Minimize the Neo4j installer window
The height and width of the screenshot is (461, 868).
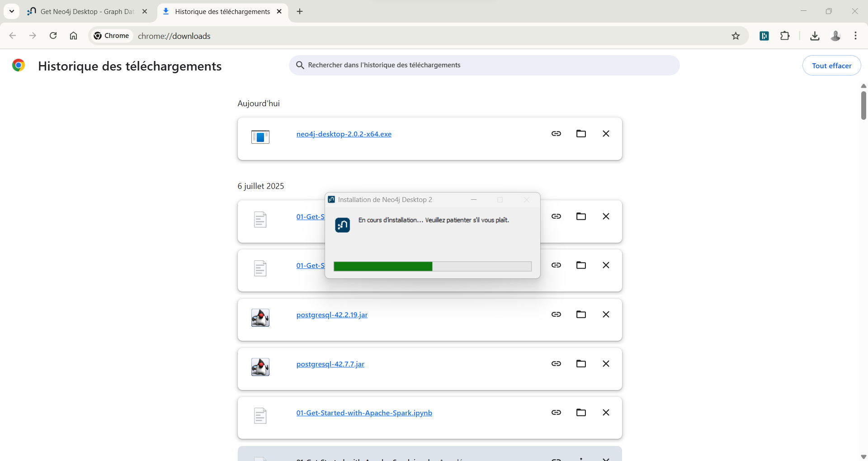[x=474, y=200]
